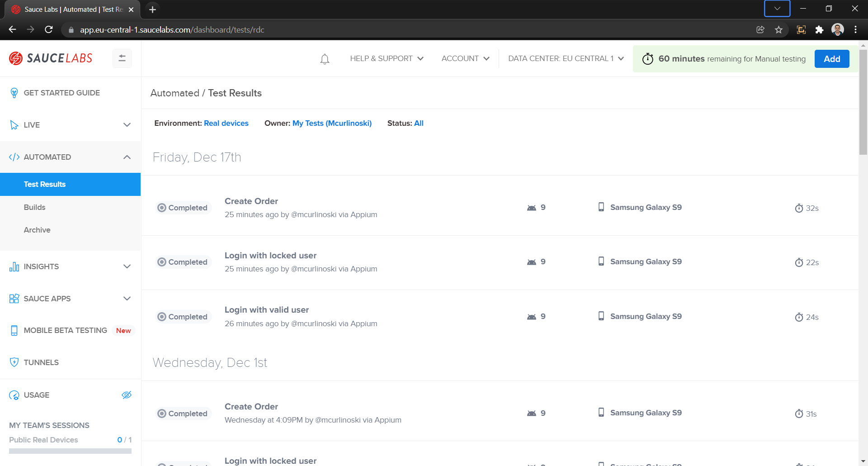Image resolution: width=868 pixels, height=466 pixels.
Task: Close the Sauce Labs browser tab
Action: [131, 10]
